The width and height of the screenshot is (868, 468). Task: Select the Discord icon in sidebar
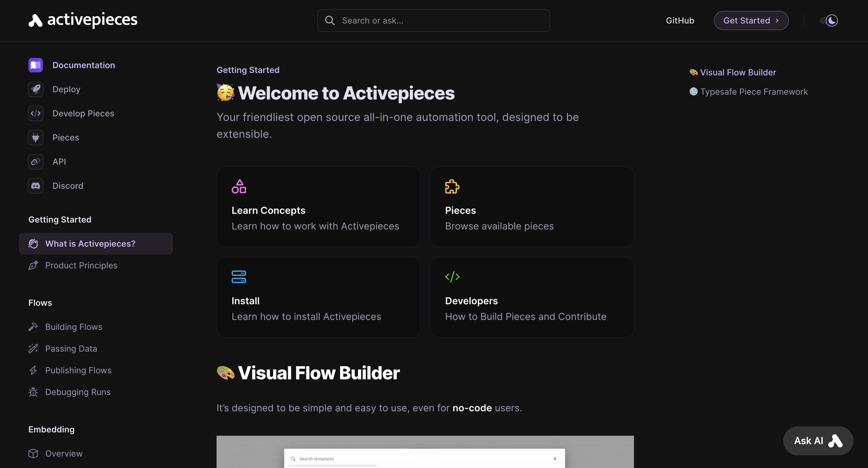pyautogui.click(x=35, y=185)
